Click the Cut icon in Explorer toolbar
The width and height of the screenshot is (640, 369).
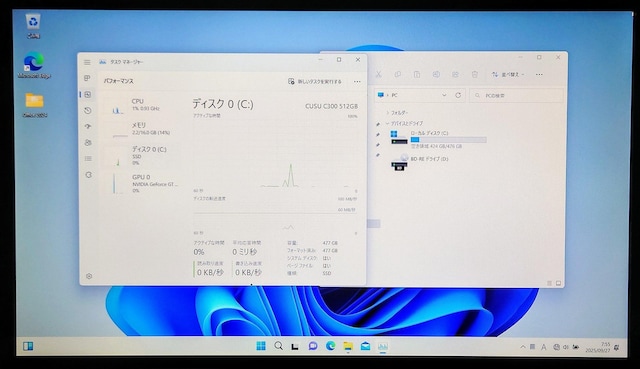tap(378, 74)
